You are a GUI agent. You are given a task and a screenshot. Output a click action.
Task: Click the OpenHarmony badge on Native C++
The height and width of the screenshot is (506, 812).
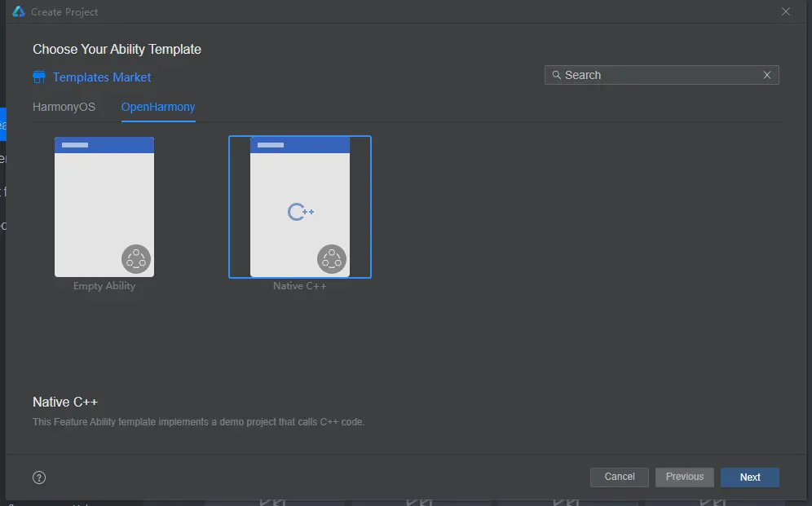(332, 258)
